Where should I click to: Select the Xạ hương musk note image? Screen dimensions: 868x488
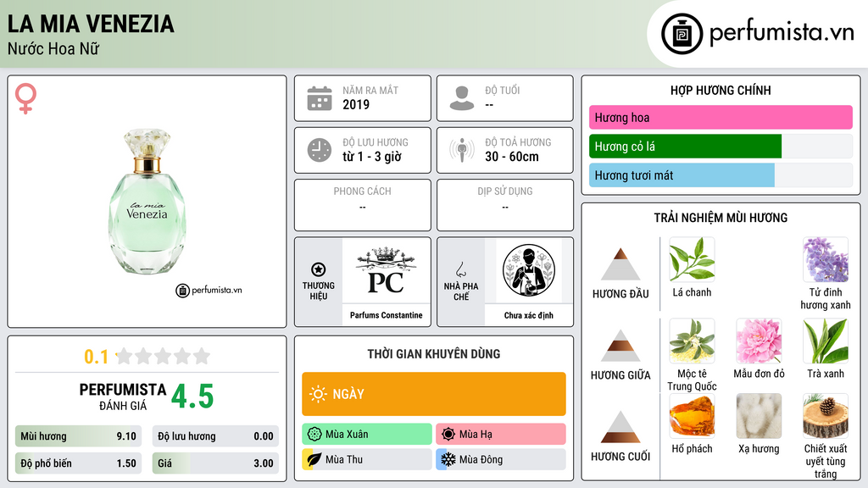point(759,416)
